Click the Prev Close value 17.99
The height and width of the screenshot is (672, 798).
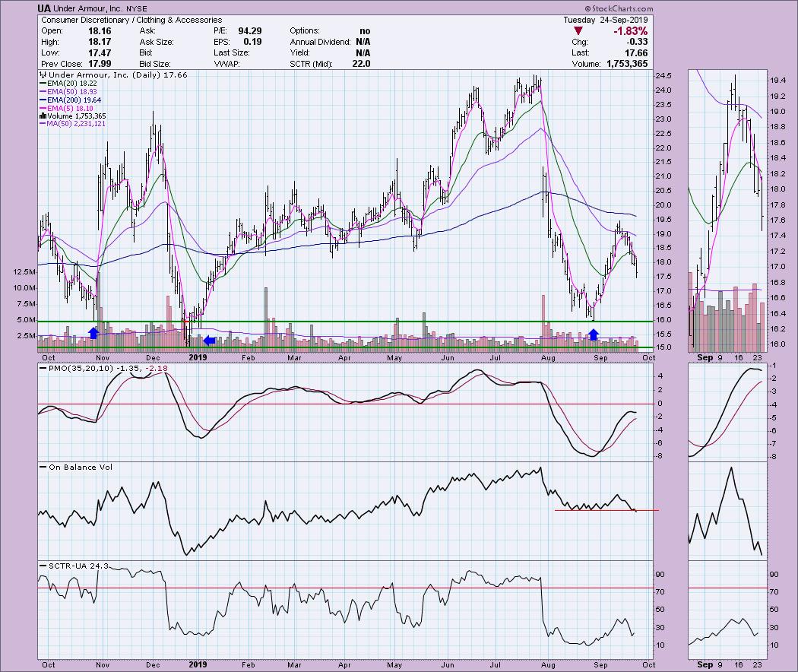[x=100, y=64]
